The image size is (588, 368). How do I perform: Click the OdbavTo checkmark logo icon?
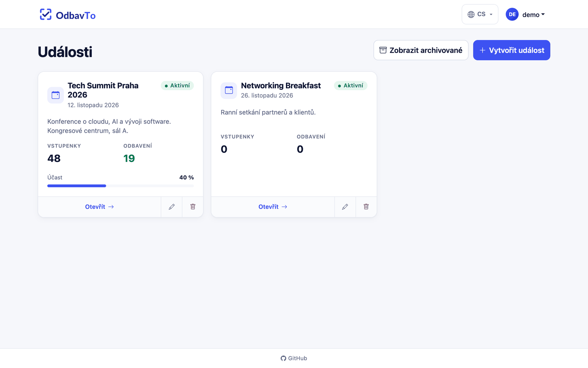46,14
